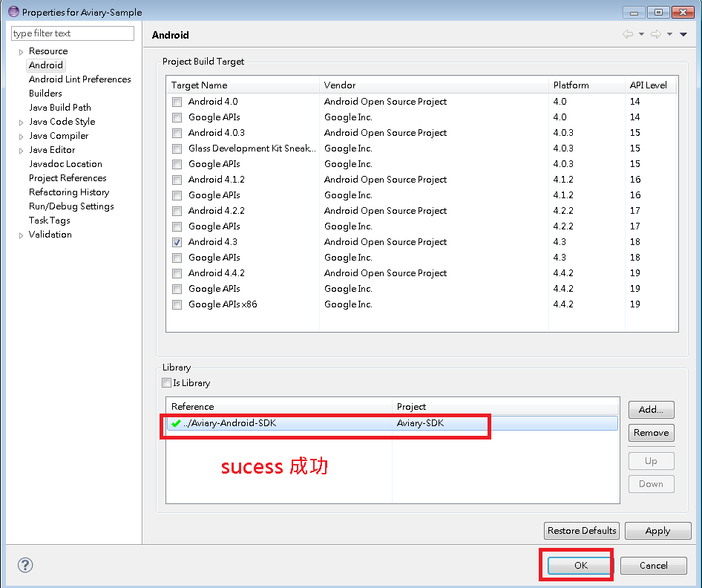The width and height of the screenshot is (702, 588).
Task: Click the Target Name column header
Action: pyautogui.click(x=243, y=85)
